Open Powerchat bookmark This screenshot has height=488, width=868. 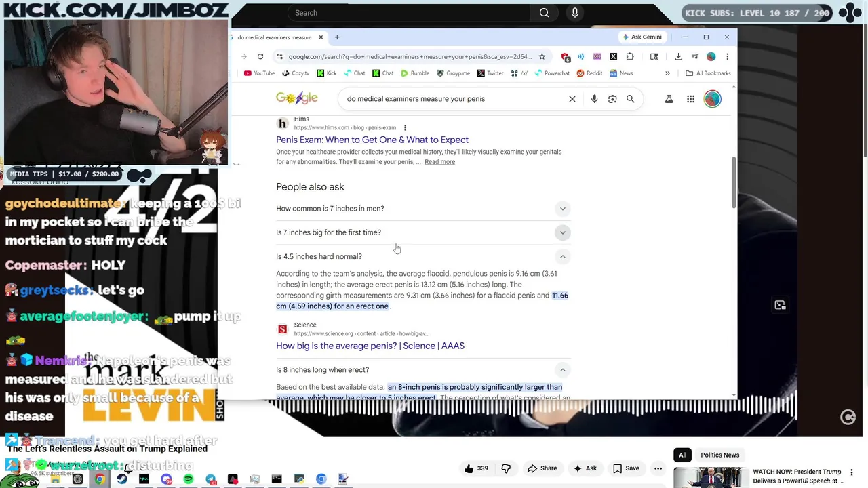pos(551,73)
